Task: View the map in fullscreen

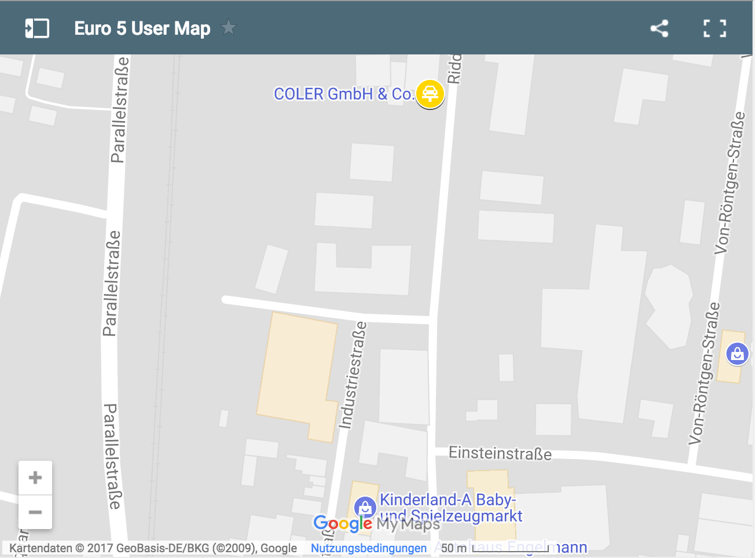Action: point(715,28)
